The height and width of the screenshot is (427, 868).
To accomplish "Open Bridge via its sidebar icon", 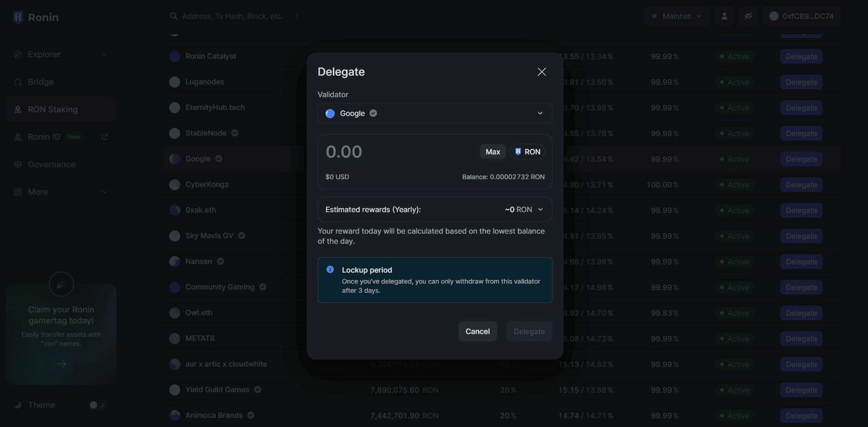I will coord(18,82).
